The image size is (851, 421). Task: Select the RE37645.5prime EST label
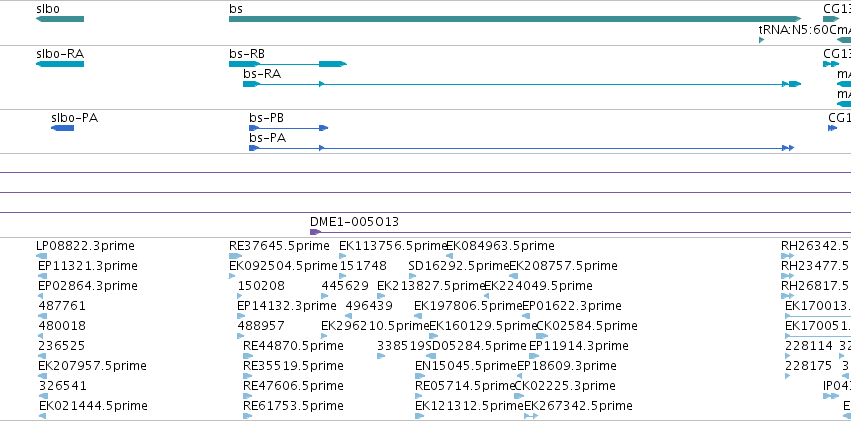tap(279, 246)
